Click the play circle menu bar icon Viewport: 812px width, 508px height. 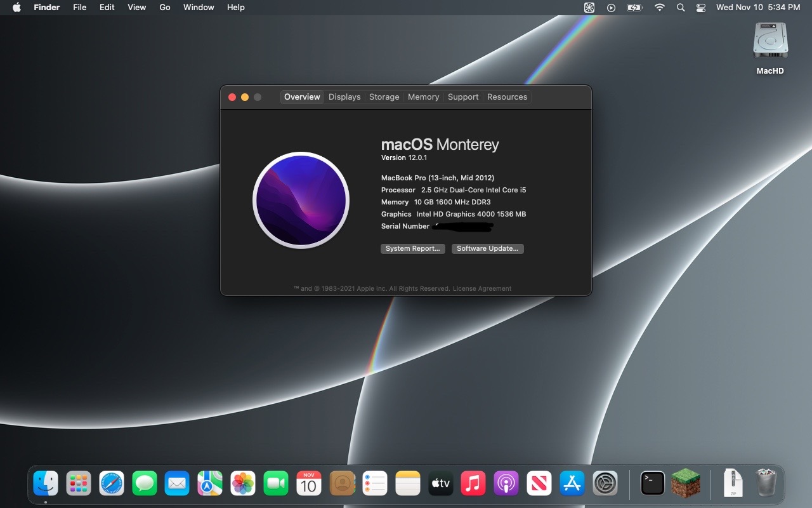click(x=611, y=8)
